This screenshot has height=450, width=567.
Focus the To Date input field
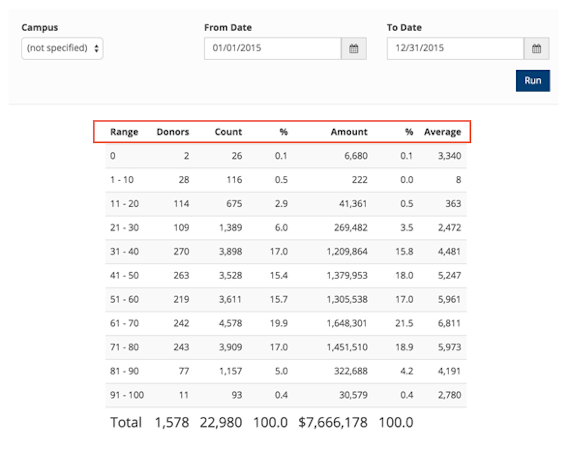point(455,48)
